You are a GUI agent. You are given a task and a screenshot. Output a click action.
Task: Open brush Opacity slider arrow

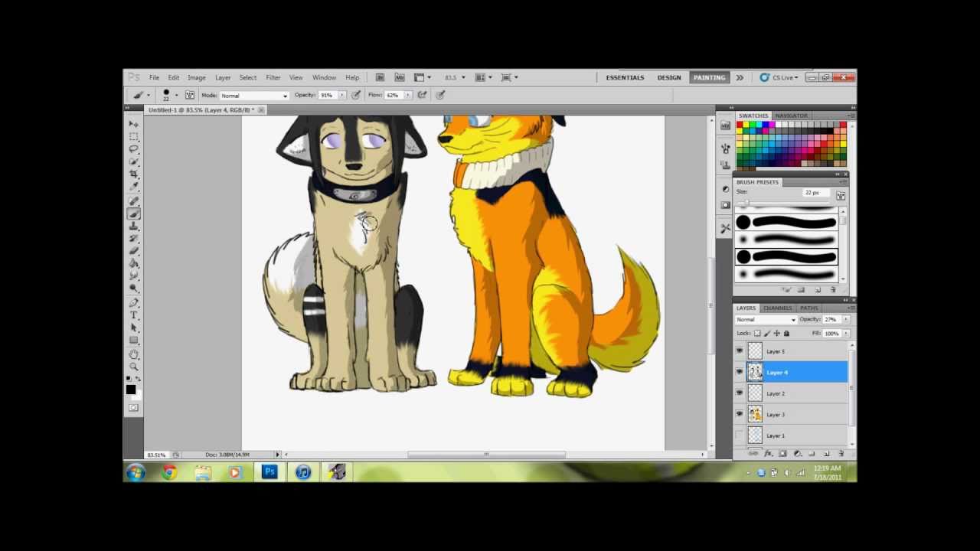[341, 95]
